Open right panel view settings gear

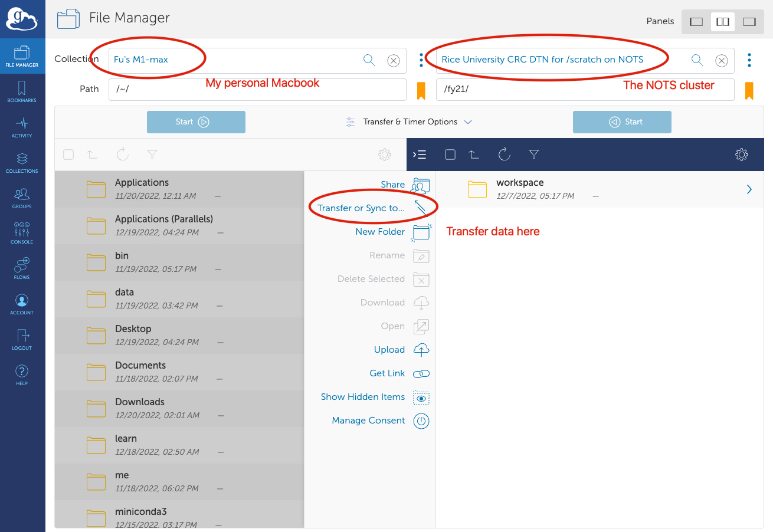[x=742, y=155]
